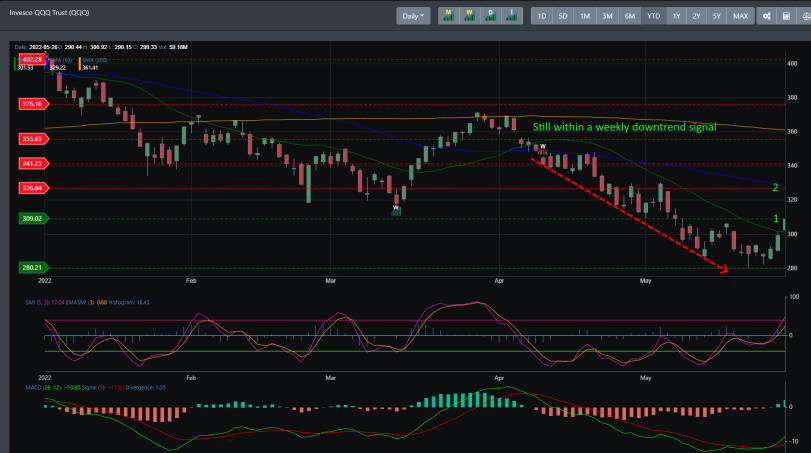Click the weekly W signal marker in March

[396, 209]
